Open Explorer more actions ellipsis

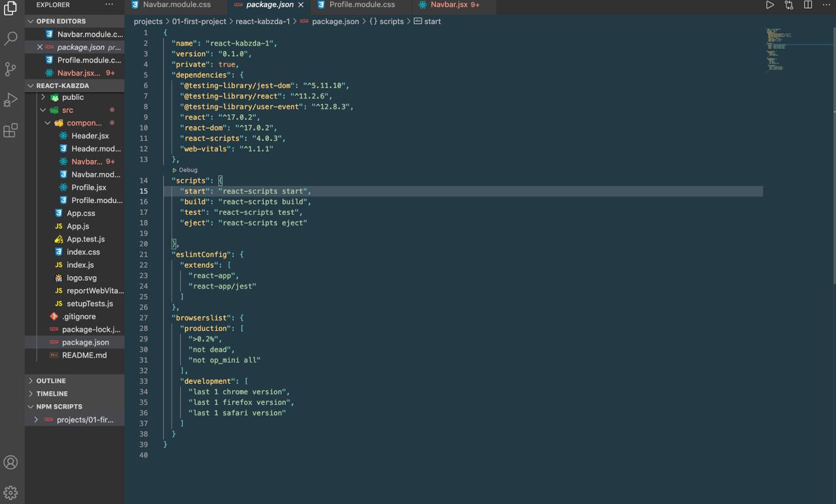(x=109, y=5)
